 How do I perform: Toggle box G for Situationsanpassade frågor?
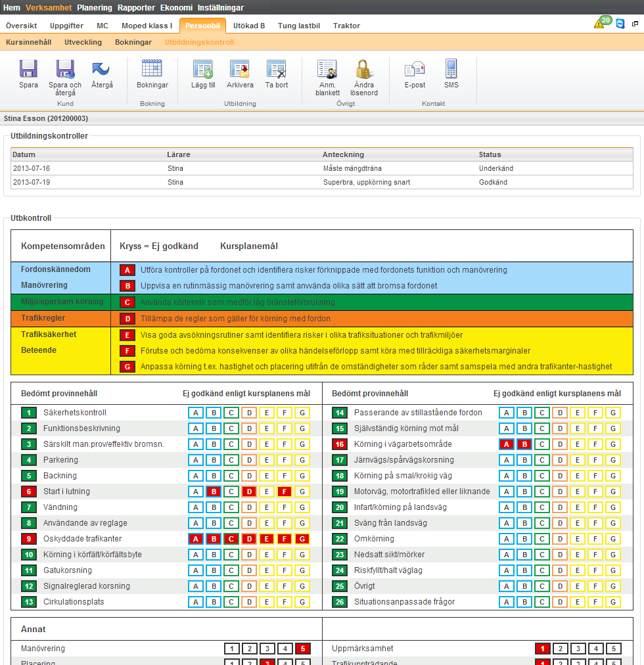(613, 602)
